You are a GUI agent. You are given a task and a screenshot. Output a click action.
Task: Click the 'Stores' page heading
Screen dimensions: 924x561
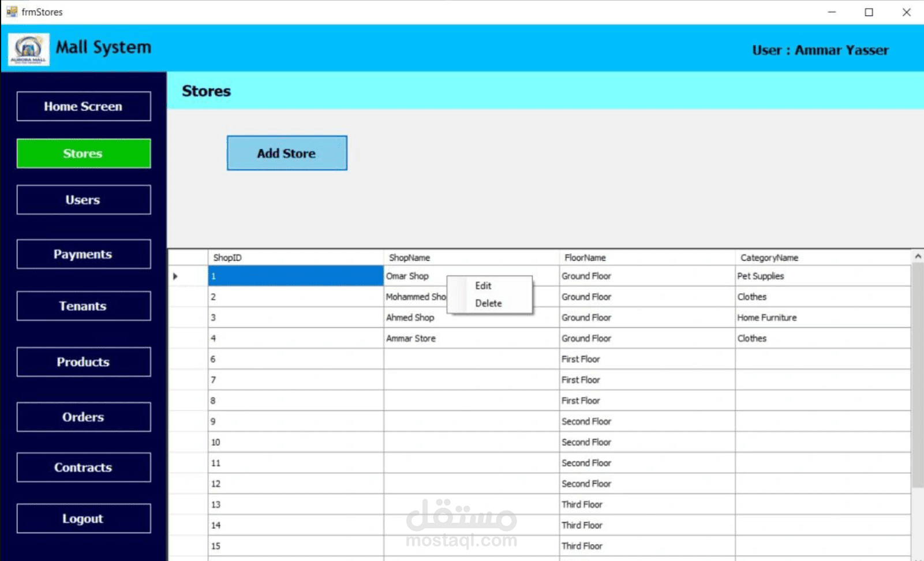206,91
